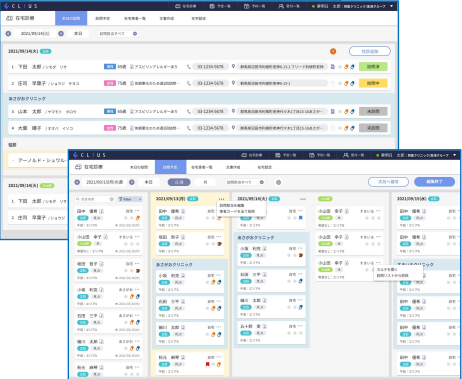Open the three-dot menu of the 2021/09/13 column
Viewport: 462px width, 379px height.
[x=221, y=199]
